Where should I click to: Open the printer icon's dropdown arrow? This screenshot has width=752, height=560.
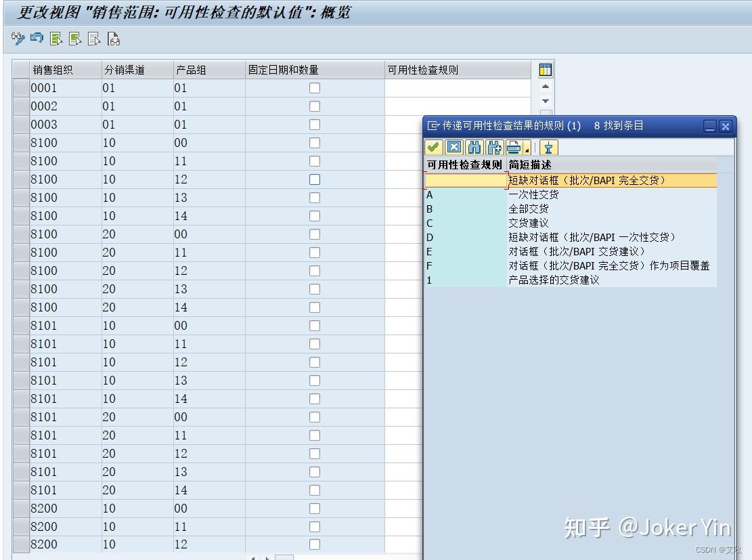[x=526, y=150]
